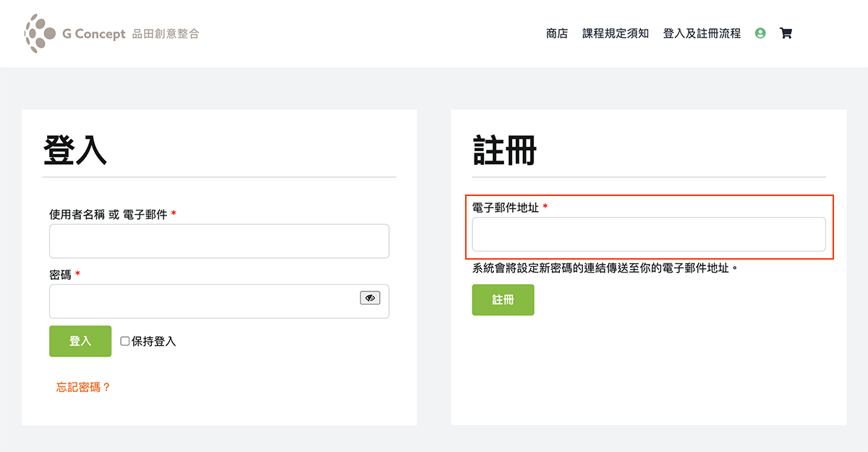Open the 忘記密碼 link
Viewport: 868px width, 452px height.
(x=81, y=387)
